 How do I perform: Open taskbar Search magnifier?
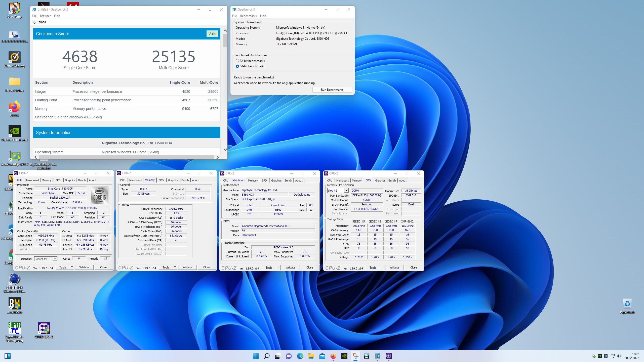pyautogui.click(x=267, y=356)
